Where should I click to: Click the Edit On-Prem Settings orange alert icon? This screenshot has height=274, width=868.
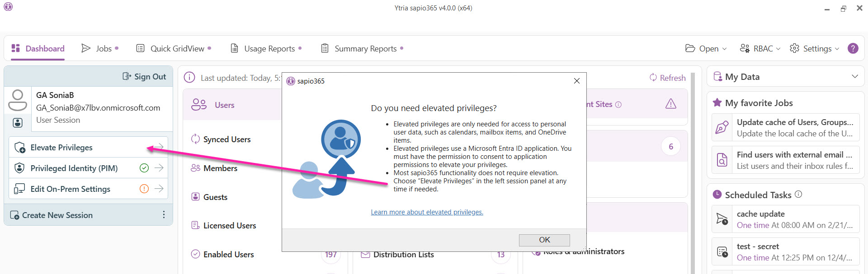[144, 189]
